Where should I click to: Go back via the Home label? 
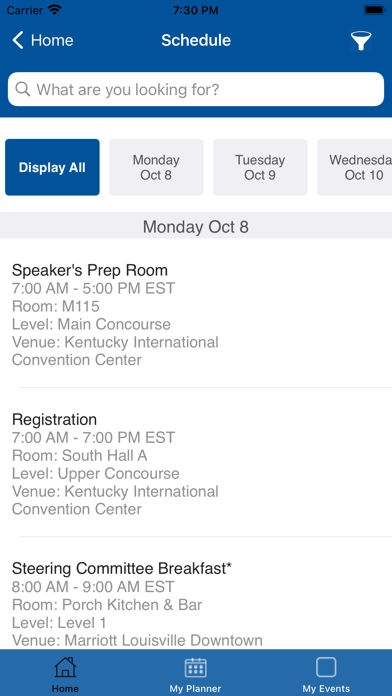52,40
